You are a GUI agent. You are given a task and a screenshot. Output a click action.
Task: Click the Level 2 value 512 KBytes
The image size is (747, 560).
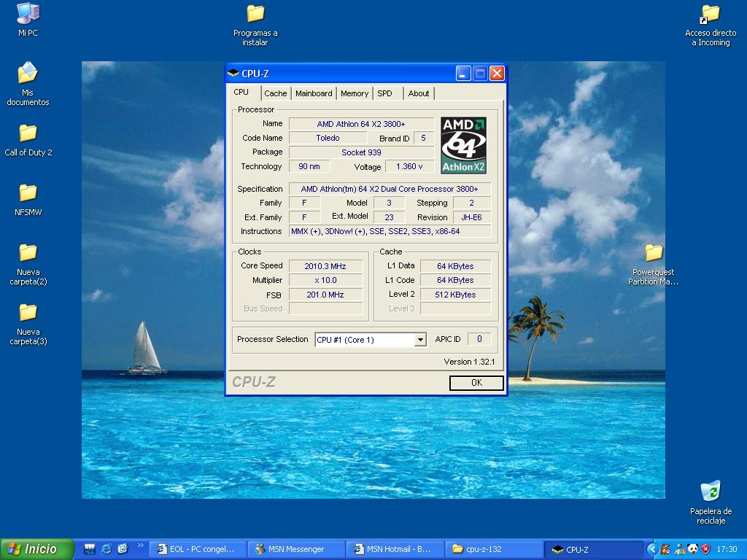pos(455,295)
